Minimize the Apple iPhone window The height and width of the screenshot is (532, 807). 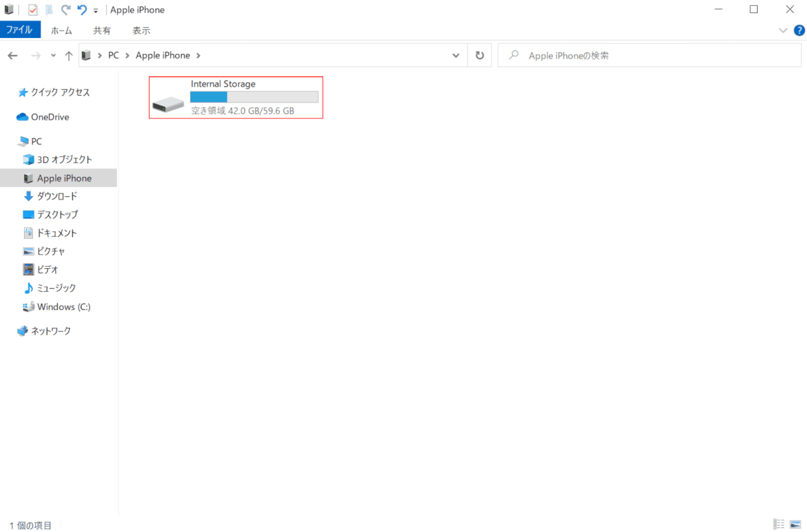coord(719,10)
